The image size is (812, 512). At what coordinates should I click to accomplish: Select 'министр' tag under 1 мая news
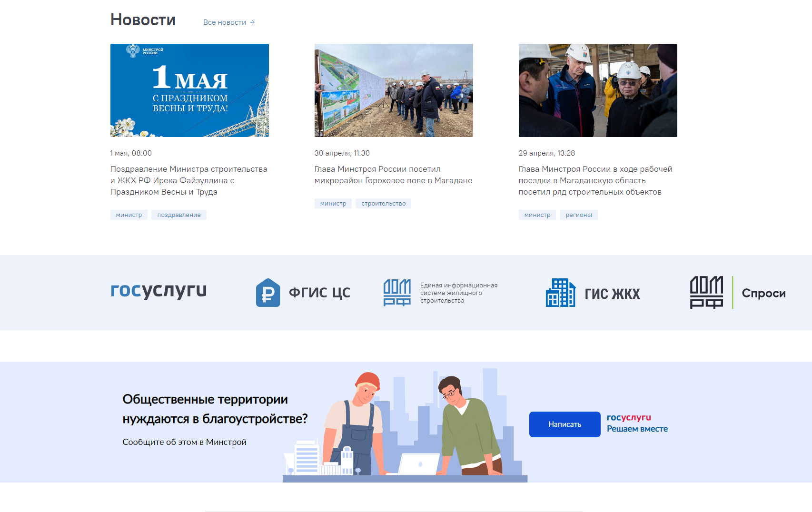[x=129, y=215]
